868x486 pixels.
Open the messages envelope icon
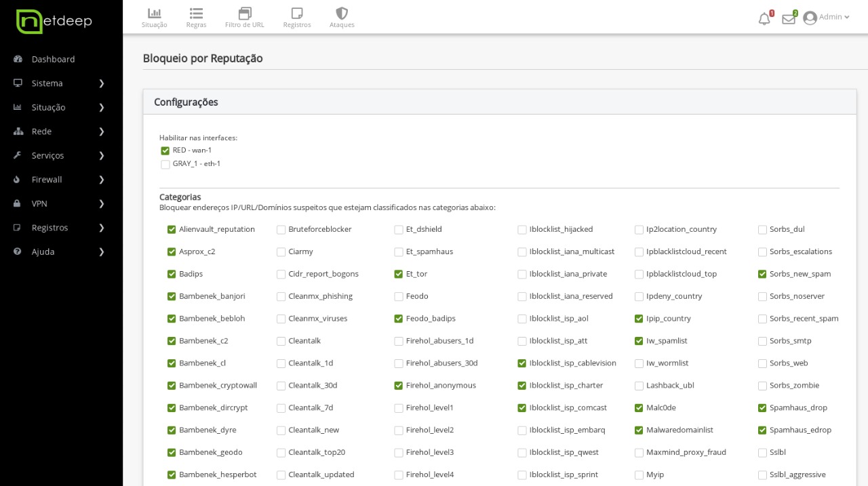click(788, 18)
